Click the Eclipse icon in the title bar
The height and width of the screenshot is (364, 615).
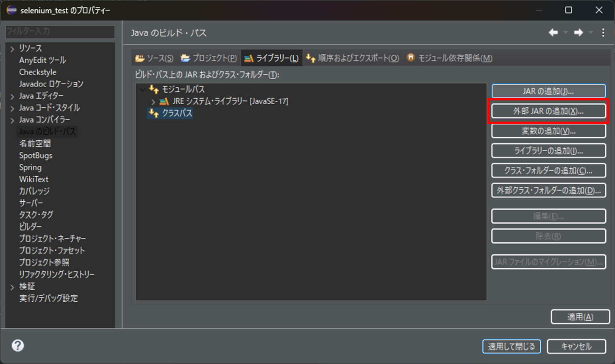(x=11, y=10)
